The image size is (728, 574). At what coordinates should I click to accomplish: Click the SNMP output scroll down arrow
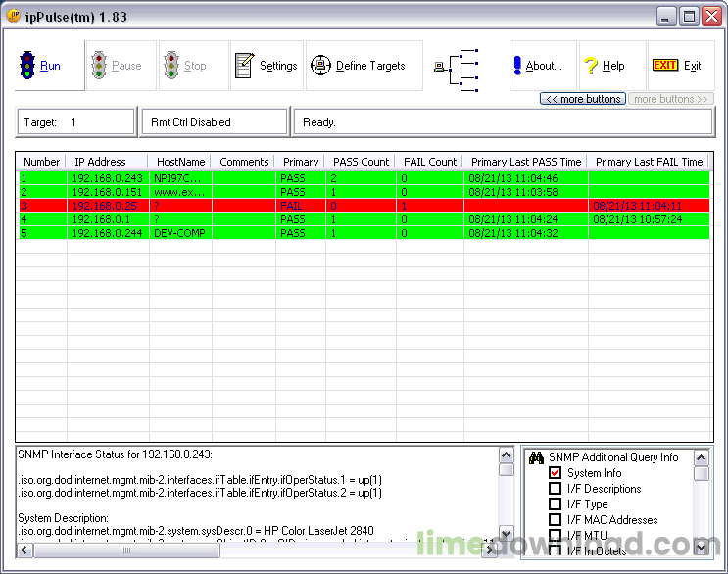(x=506, y=533)
